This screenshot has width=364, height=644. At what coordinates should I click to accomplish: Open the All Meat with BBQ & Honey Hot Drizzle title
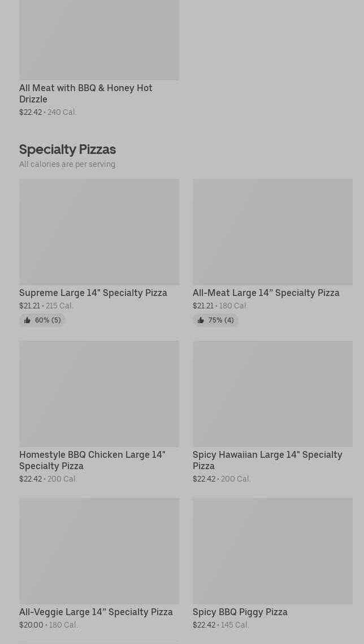click(86, 93)
